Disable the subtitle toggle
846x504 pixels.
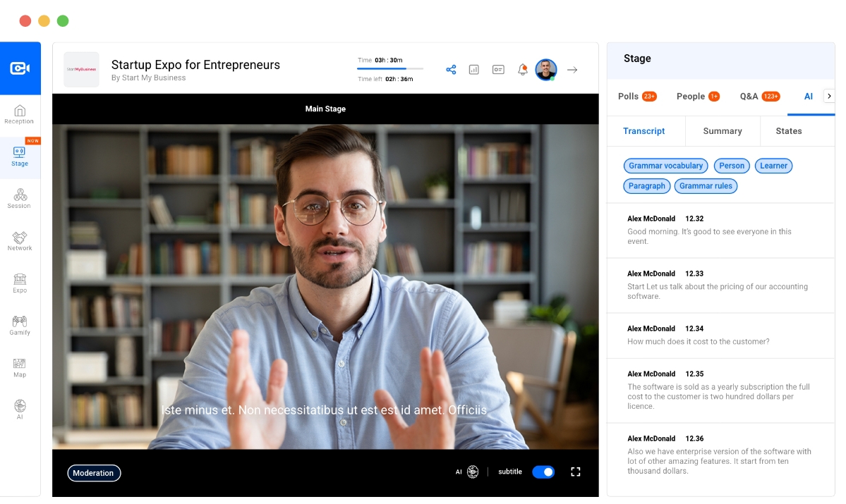click(543, 472)
